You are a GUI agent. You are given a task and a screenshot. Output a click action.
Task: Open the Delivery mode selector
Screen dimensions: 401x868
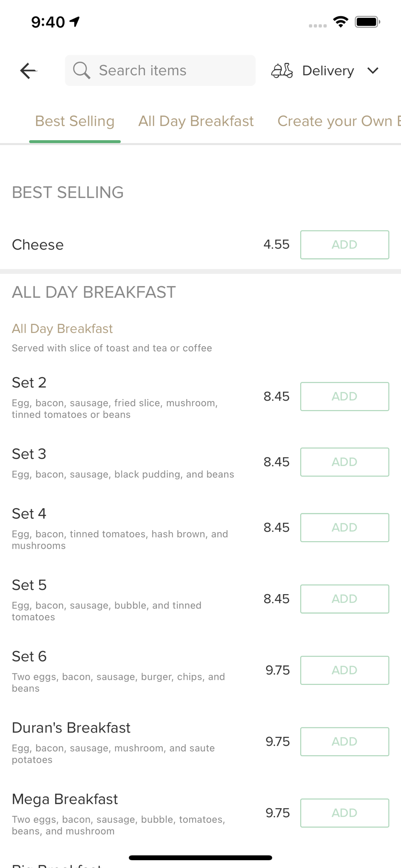point(325,71)
